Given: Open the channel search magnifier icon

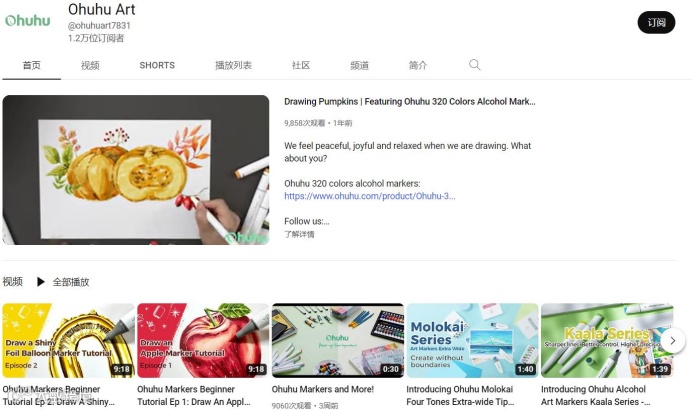Looking at the screenshot, I should pyautogui.click(x=474, y=65).
